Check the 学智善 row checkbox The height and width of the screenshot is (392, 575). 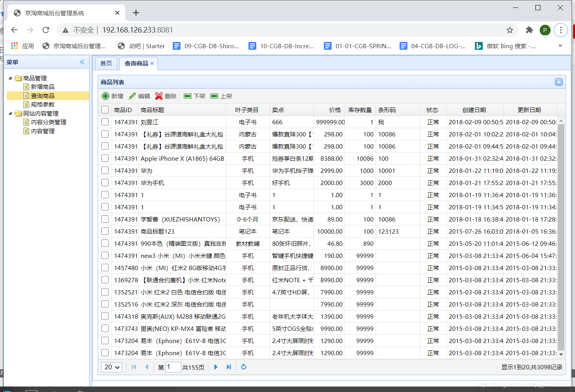click(x=105, y=219)
